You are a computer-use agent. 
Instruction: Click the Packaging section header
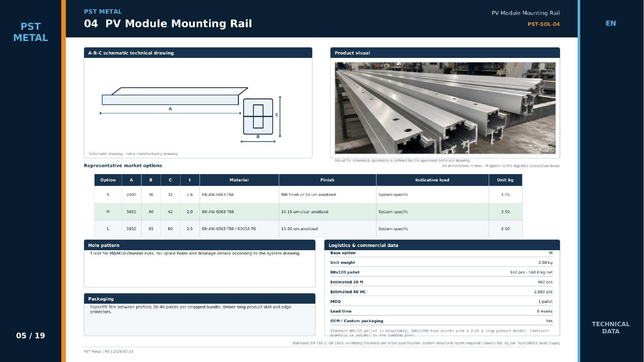[x=200, y=299]
